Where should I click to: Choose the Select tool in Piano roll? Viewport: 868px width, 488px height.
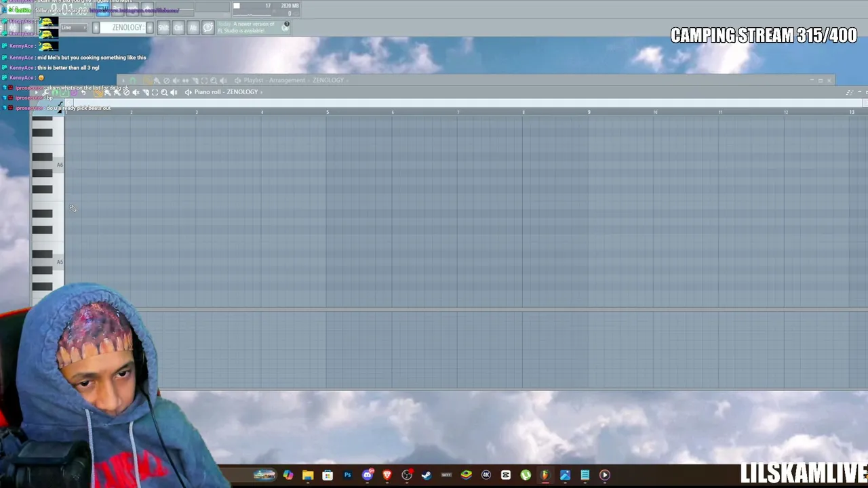click(x=155, y=92)
